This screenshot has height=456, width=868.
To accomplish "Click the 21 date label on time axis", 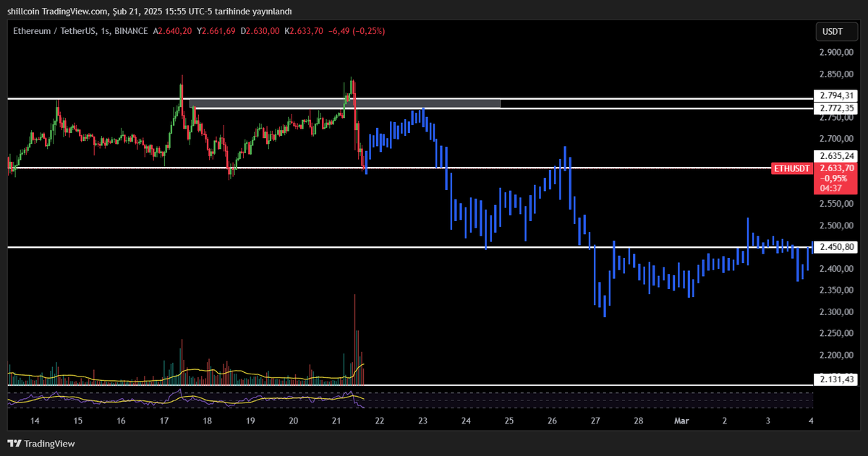I will (337, 421).
